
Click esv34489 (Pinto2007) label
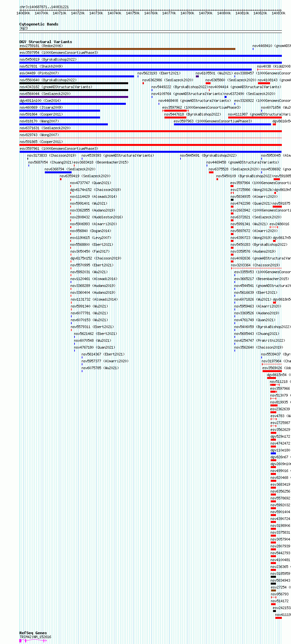click(39, 73)
